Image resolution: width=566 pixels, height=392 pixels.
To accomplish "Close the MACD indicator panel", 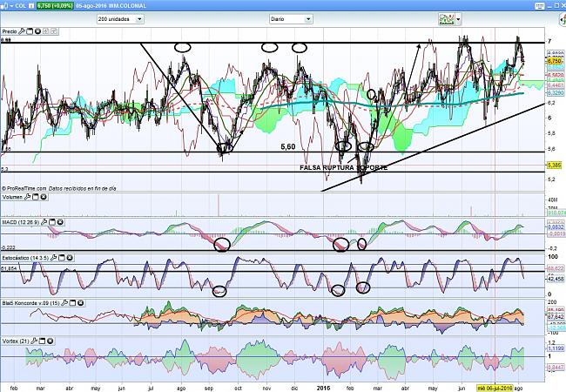I will pyautogui.click(x=60, y=222).
